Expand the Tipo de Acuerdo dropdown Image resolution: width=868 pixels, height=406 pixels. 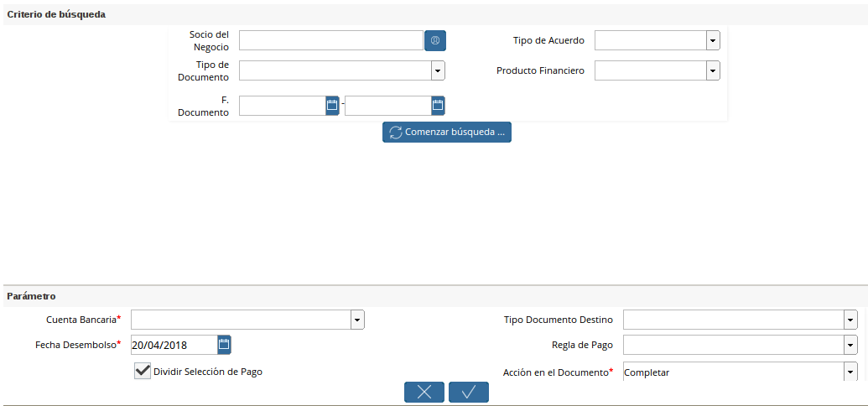pyautogui.click(x=713, y=40)
